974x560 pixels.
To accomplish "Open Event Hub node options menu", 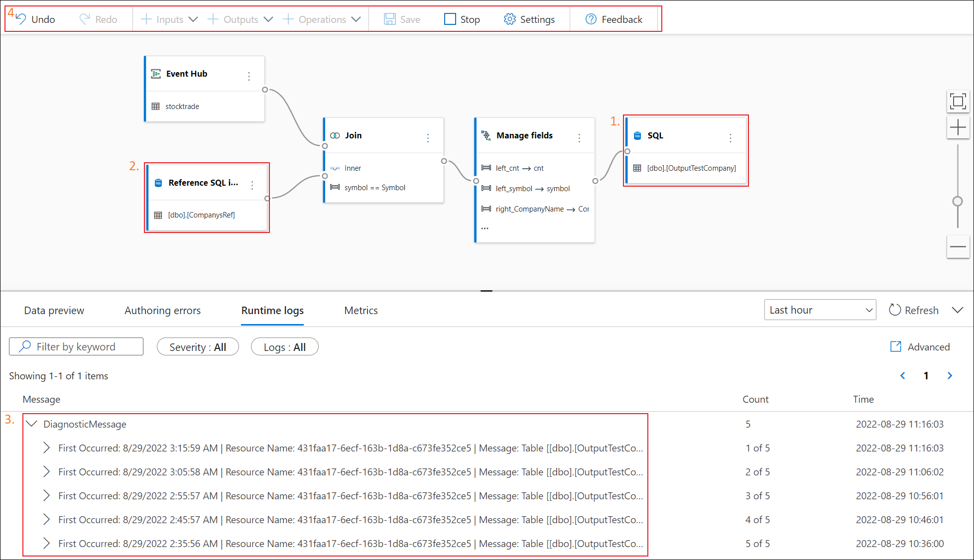I will pos(249,76).
